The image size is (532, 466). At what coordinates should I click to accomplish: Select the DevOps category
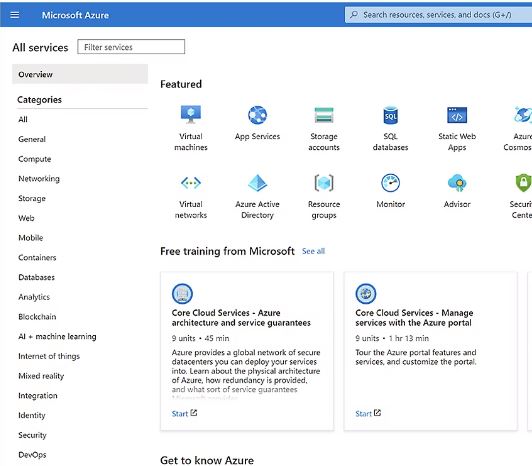tap(32, 454)
